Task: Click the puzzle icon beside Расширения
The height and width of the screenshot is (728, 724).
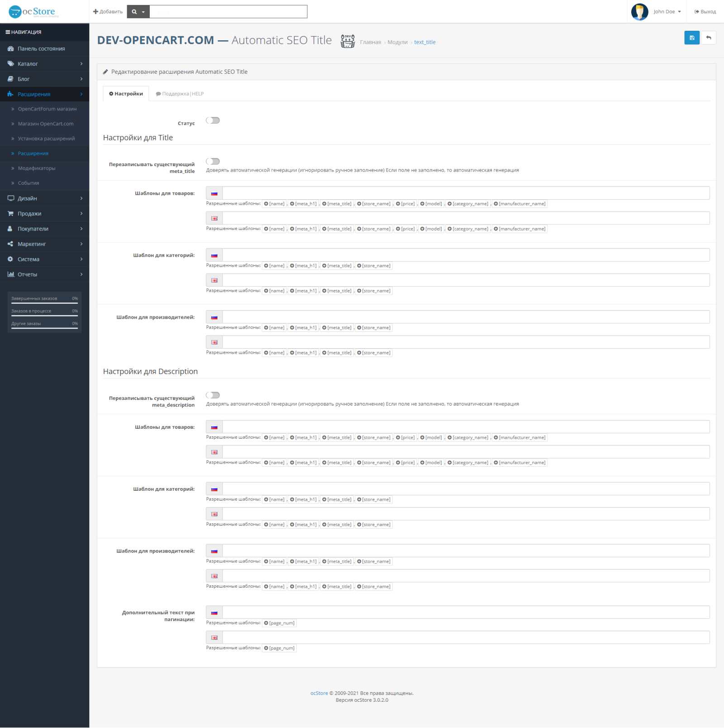Action: coord(10,94)
